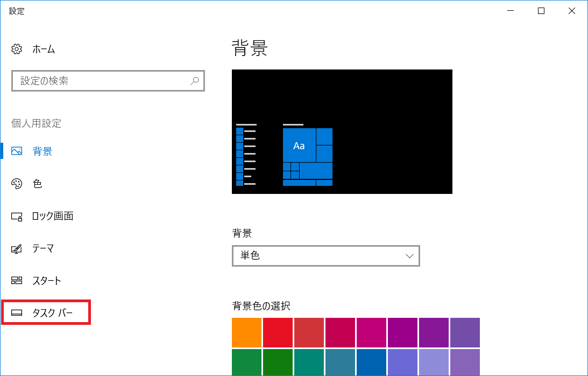
Task: Choose the bright red color swatch
Action: (x=278, y=332)
